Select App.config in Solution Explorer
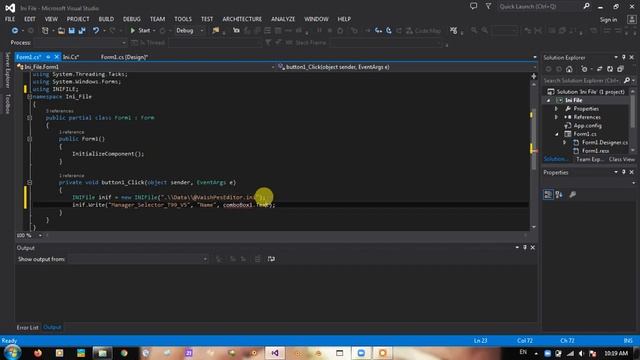 click(x=587, y=126)
